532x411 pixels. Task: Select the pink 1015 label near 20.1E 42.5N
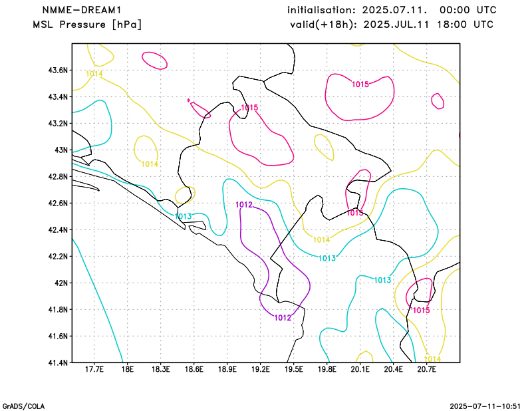[x=355, y=213]
